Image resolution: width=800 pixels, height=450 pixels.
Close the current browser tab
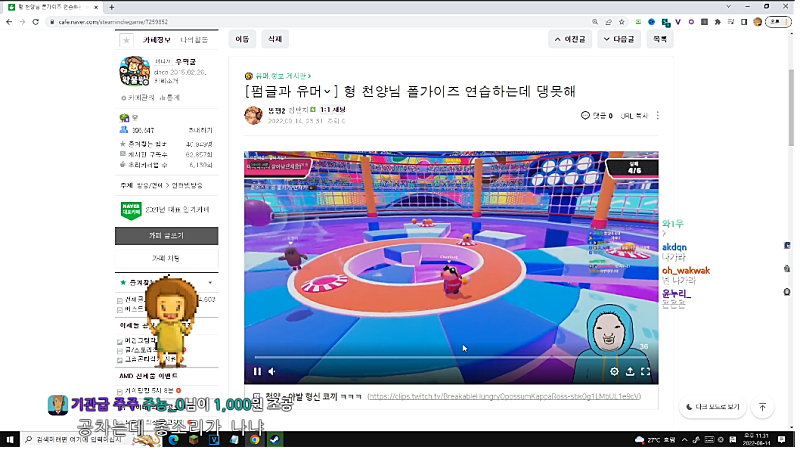(96, 7)
